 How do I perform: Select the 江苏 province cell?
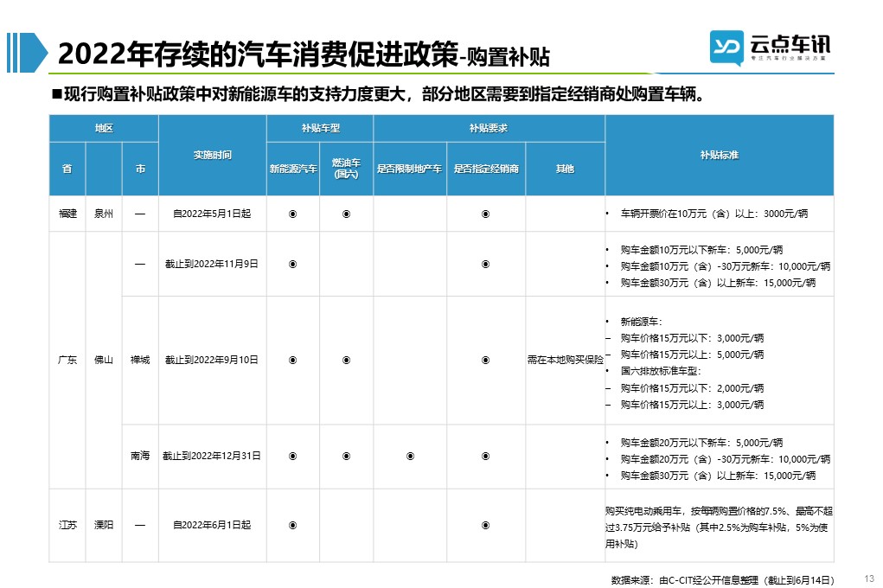pyautogui.click(x=67, y=525)
